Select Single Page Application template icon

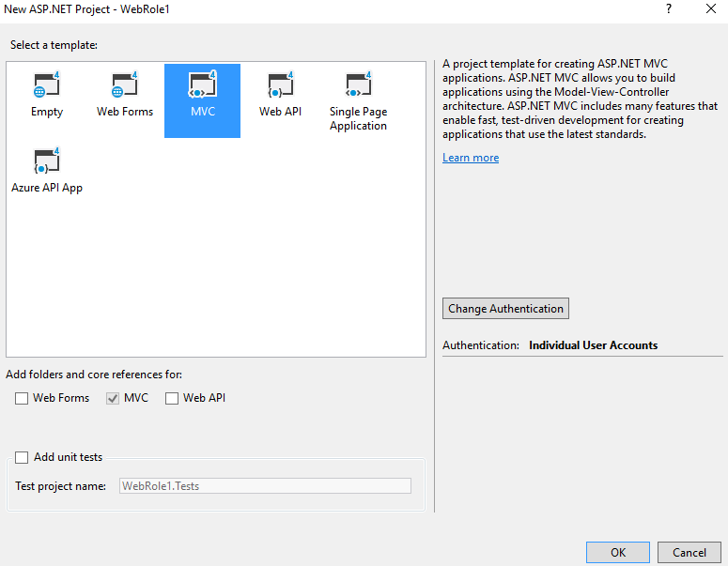[x=358, y=85]
